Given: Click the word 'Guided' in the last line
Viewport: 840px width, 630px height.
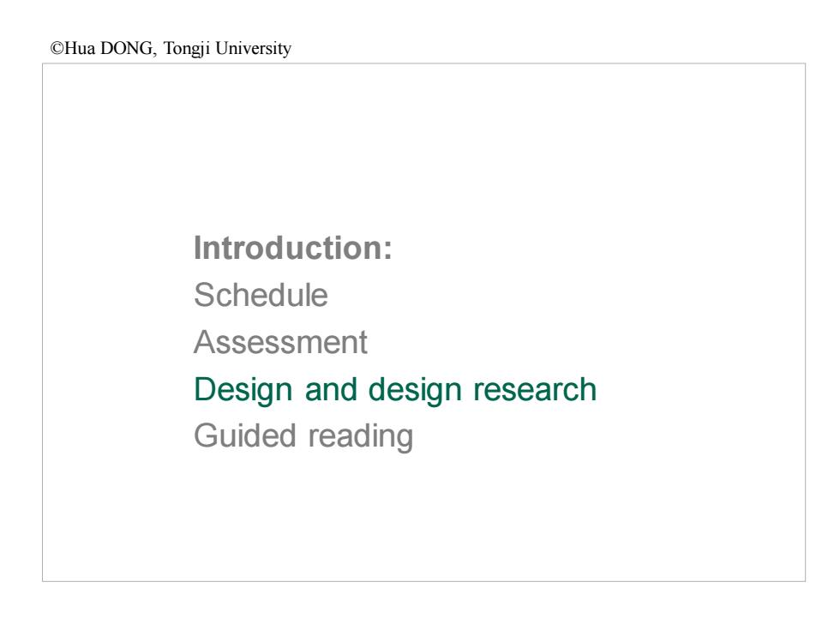Looking at the screenshot, I should coord(244,435).
